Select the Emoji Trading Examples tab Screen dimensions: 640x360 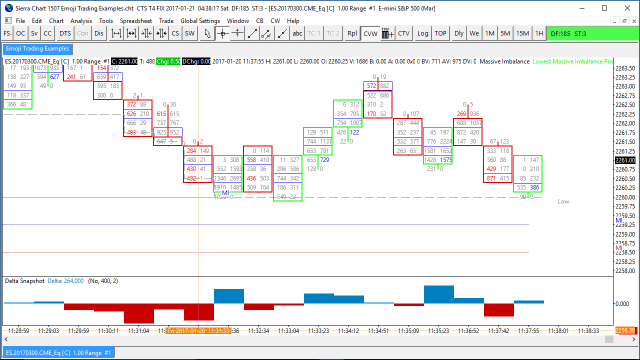coord(38,49)
